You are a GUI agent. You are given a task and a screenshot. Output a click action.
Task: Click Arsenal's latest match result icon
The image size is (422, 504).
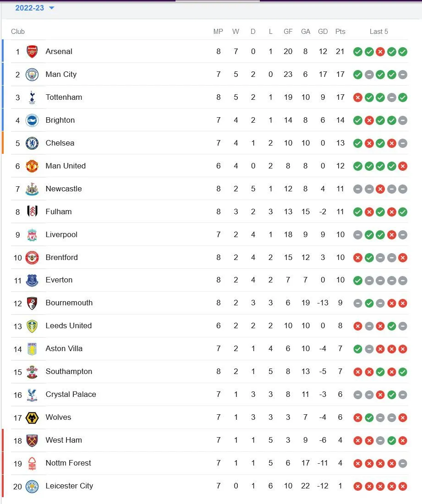[403, 52]
